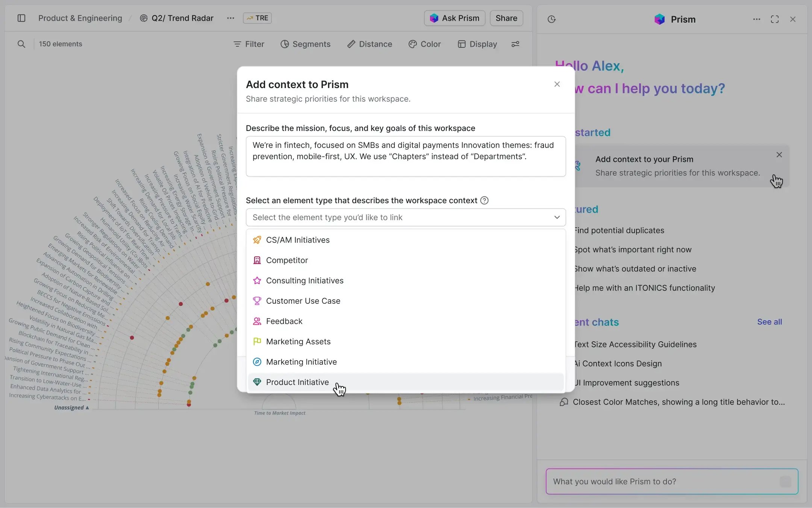Click the help icon next to element type label

484,200
